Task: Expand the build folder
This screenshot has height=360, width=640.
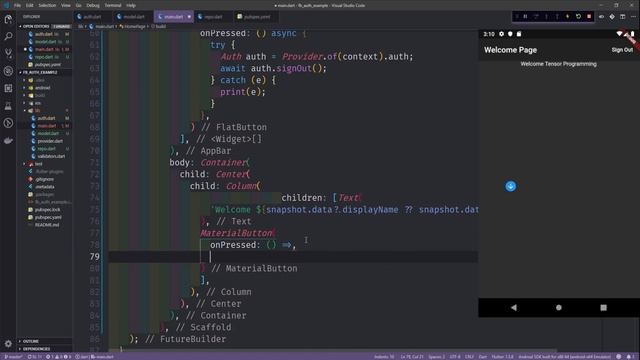Action: click(x=40, y=96)
